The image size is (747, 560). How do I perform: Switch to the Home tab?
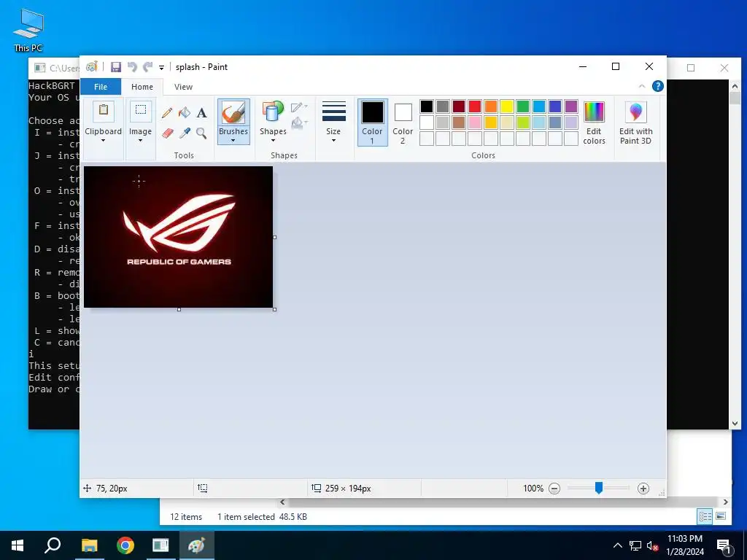(142, 87)
